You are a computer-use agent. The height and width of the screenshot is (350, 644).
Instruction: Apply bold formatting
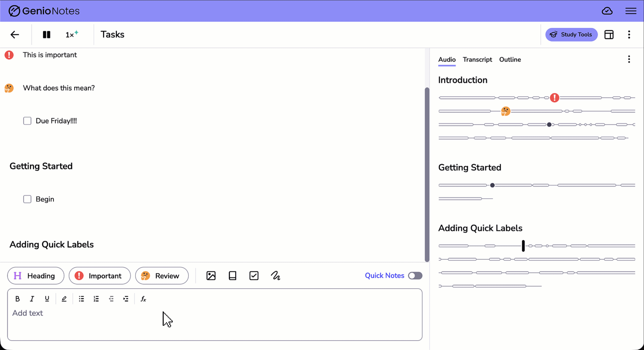click(17, 299)
